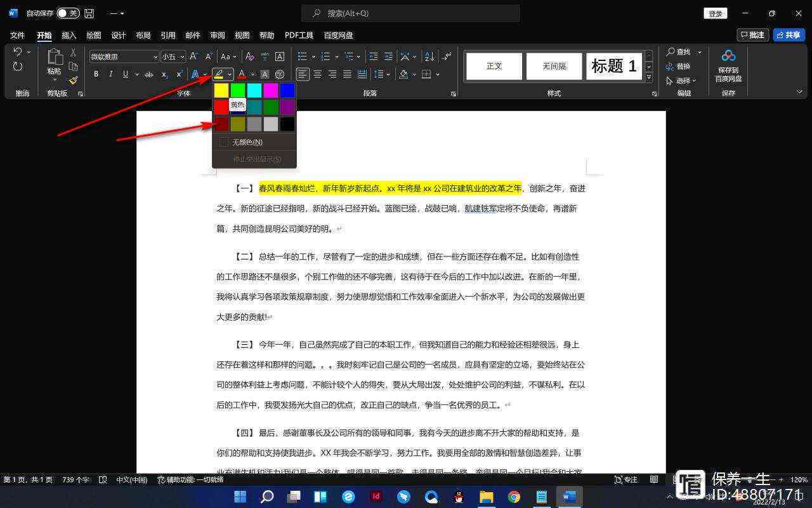This screenshot has height=508, width=812.
Task: Open font color dropdown arrow
Action: pyautogui.click(x=252, y=74)
